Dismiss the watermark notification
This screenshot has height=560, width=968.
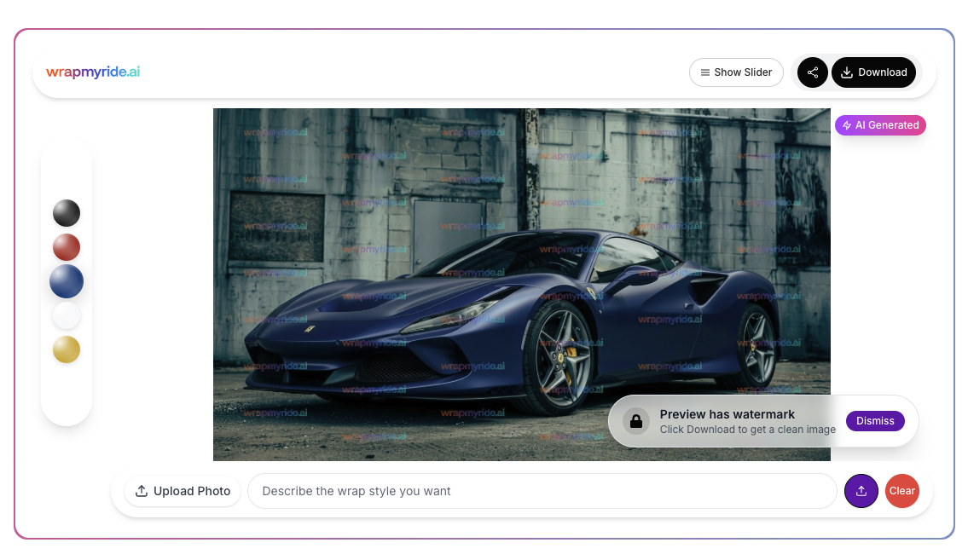click(x=875, y=420)
